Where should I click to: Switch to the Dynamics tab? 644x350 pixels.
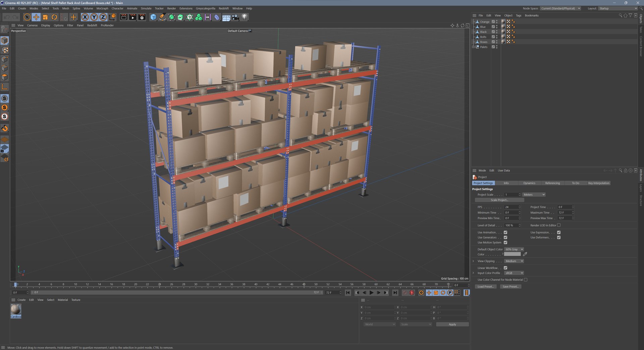[x=529, y=183]
